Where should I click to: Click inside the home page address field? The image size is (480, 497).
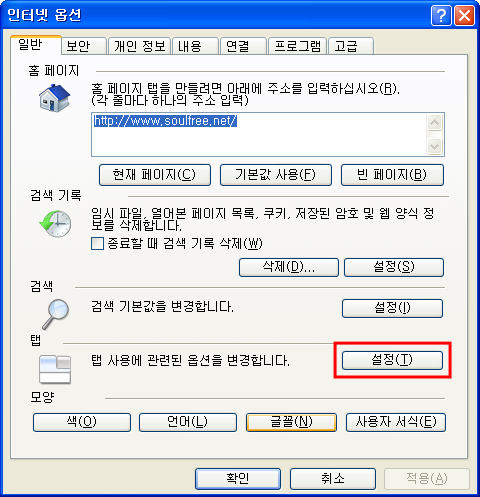pos(259,135)
